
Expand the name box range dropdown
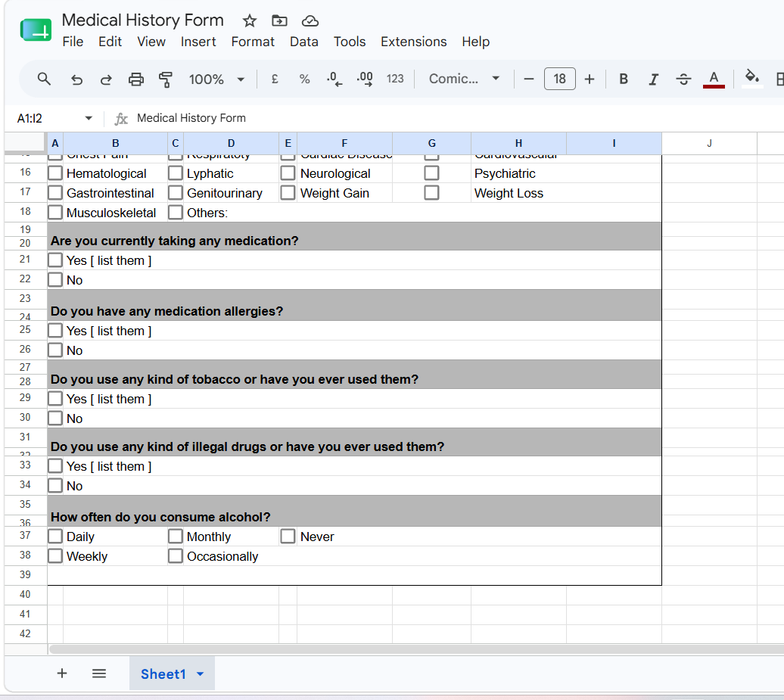tap(89, 119)
